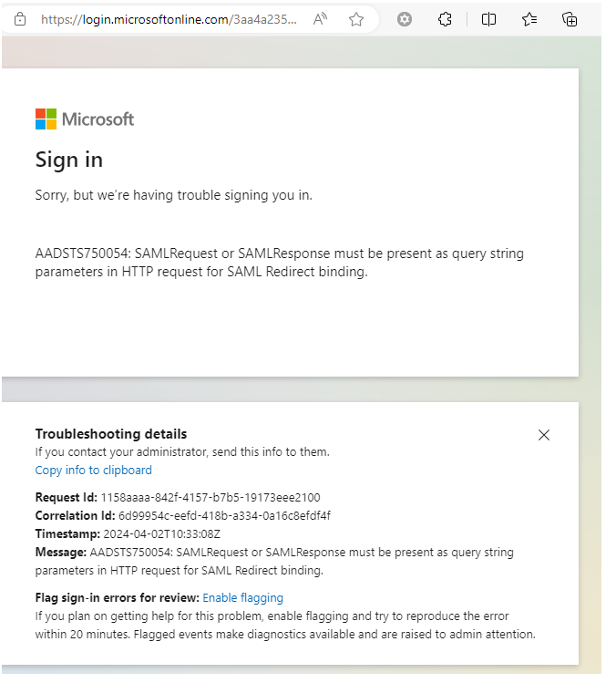Click the Request Id value text
The image size is (616, 683).
point(210,498)
